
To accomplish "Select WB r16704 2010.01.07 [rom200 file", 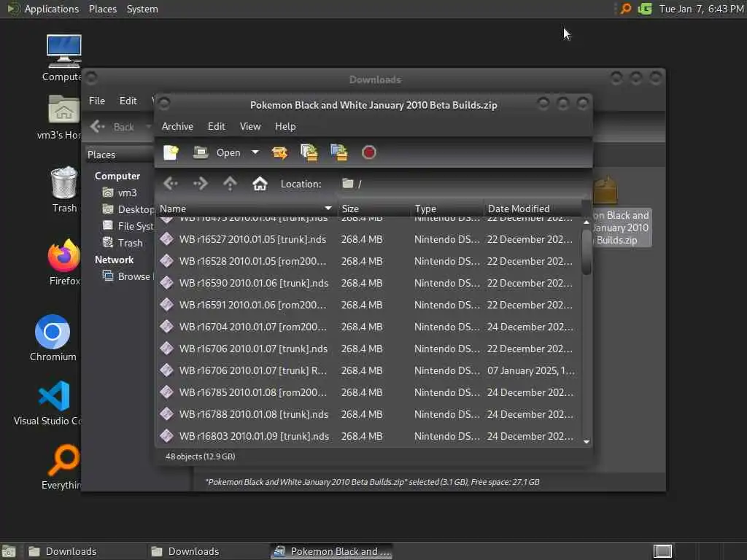I will (368, 327).
